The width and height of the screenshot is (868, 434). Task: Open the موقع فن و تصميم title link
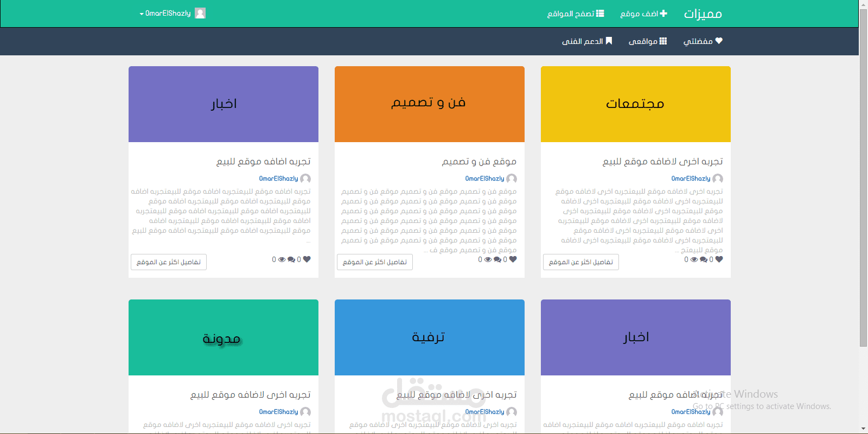[479, 161]
